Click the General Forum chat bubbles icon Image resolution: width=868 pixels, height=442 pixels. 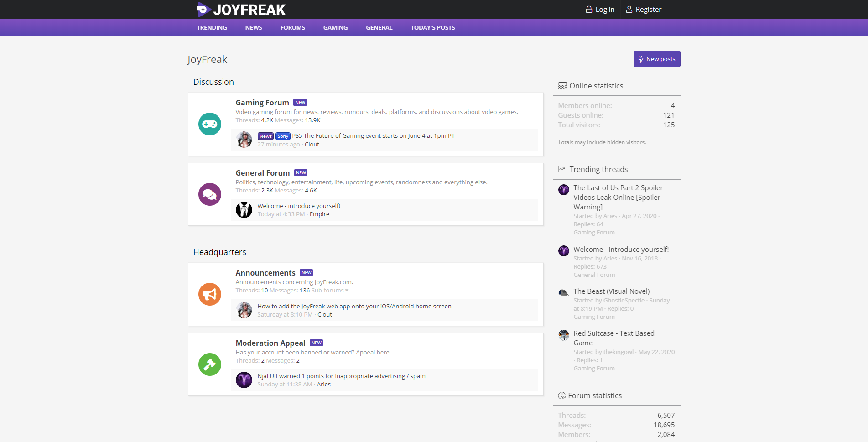[210, 194]
